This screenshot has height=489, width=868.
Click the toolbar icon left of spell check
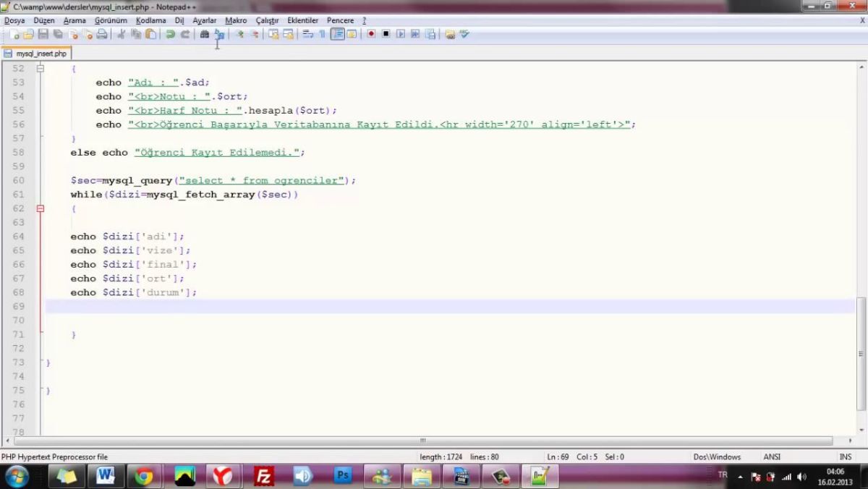pyautogui.click(x=448, y=34)
